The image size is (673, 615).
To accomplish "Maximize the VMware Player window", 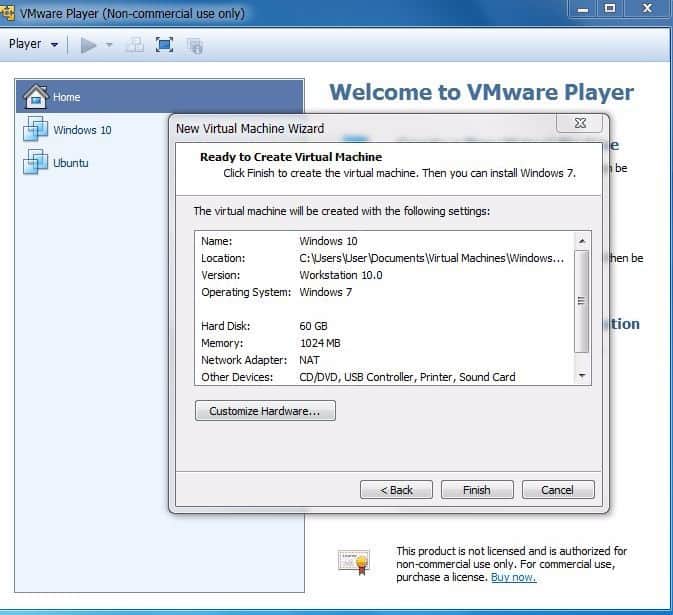I will pyautogui.click(x=609, y=9).
